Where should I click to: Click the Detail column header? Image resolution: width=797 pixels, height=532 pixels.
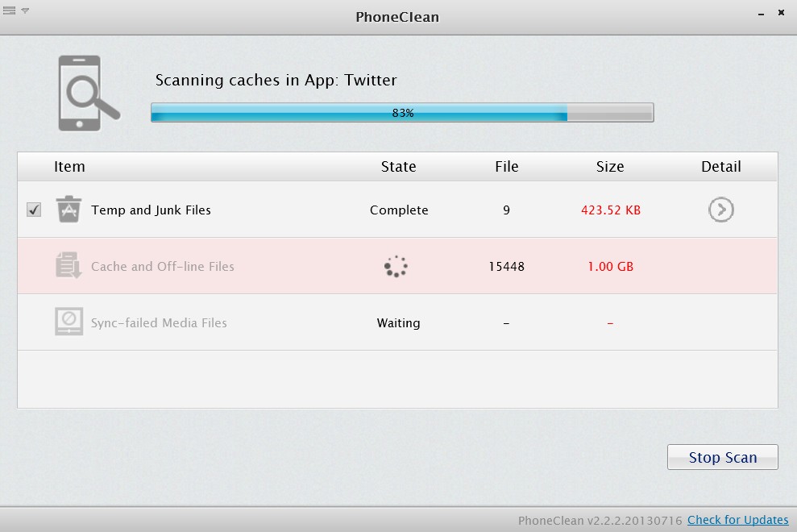click(x=720, y=166)
